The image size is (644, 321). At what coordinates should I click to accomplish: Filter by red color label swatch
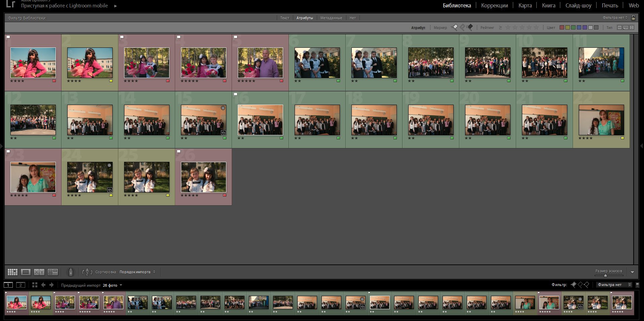point(562,27)
